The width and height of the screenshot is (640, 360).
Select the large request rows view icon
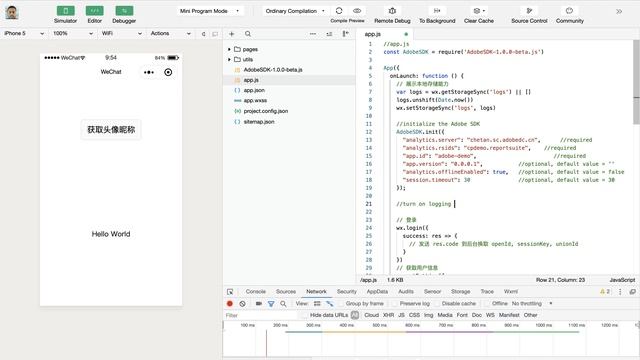coord(317,304)
